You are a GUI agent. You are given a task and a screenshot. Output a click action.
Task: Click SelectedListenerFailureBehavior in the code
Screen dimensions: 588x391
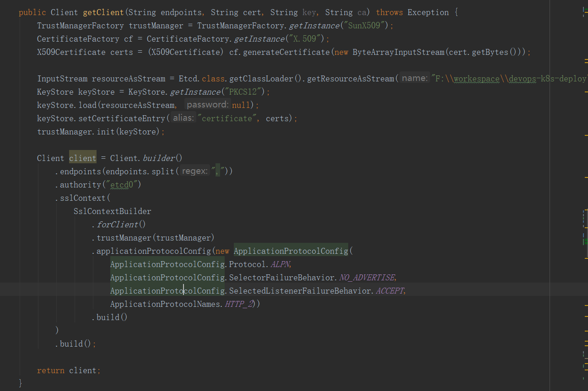pos(300,291)
